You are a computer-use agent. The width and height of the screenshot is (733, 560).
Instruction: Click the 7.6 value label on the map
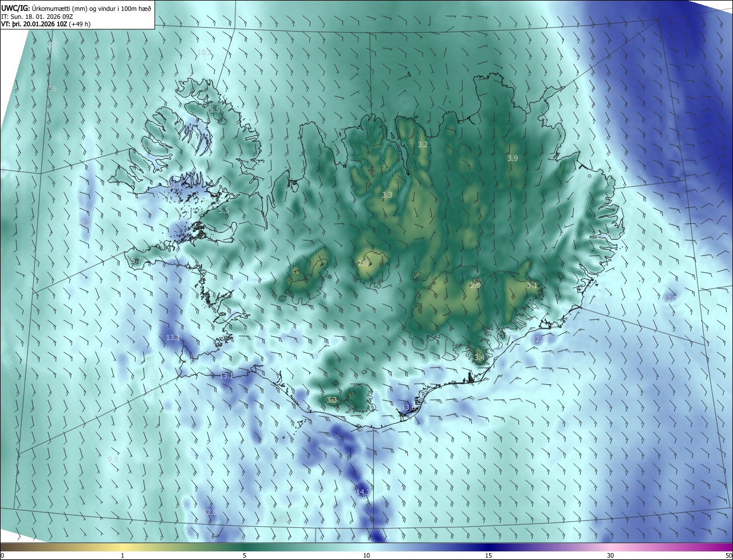52,88
